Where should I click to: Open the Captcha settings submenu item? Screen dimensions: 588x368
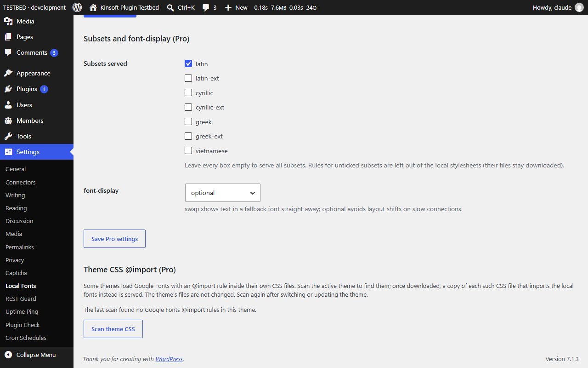[16, 273]
